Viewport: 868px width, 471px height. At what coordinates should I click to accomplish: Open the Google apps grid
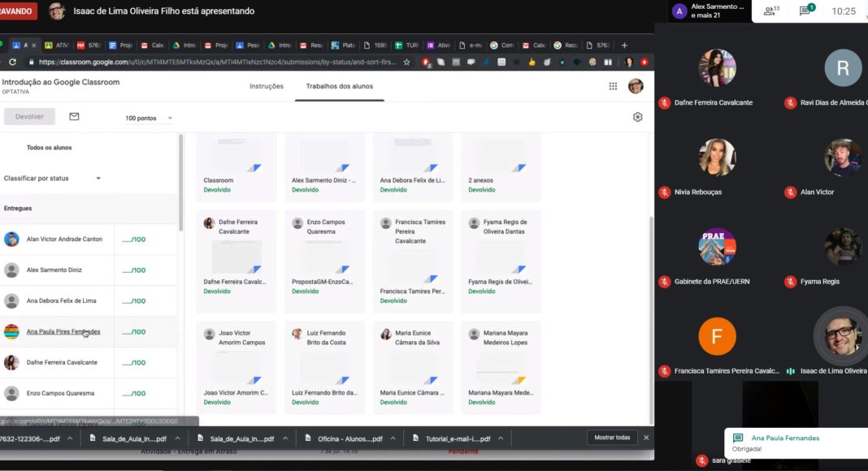click(613, 86)
